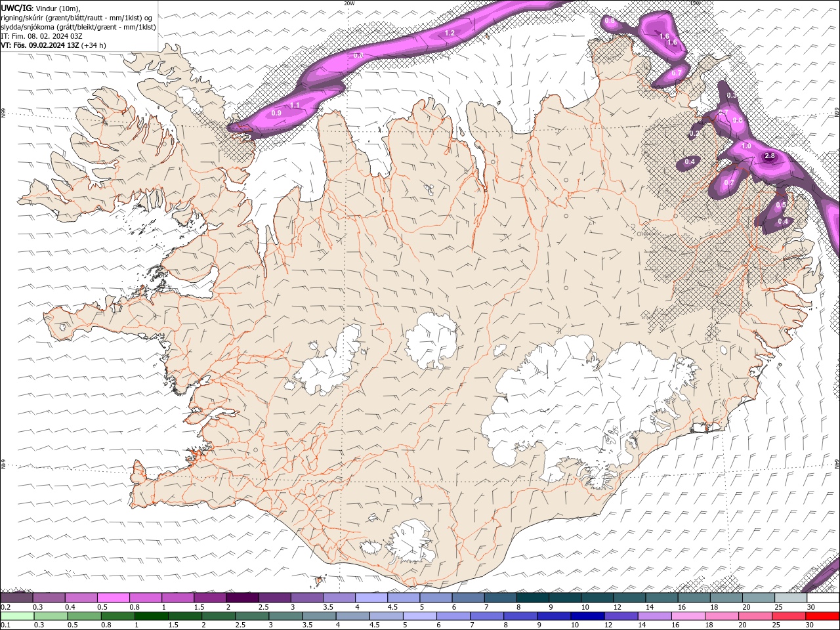The image size is (840, 630).
Task: Click the Hofsjökull glacier in central Iceland
Action: 431,340
